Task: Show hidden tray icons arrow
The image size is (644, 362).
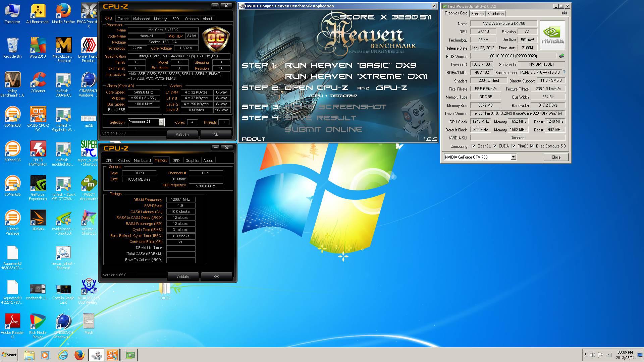Action: click(x=585, y=355)
